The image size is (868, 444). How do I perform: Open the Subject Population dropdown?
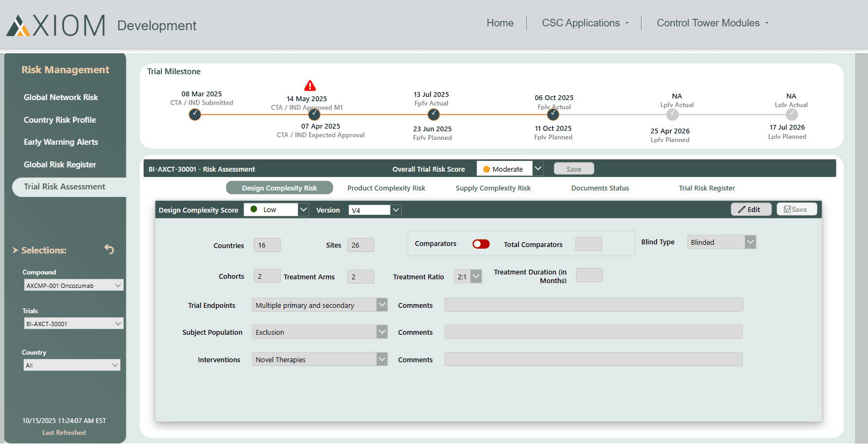coord(382,332)
